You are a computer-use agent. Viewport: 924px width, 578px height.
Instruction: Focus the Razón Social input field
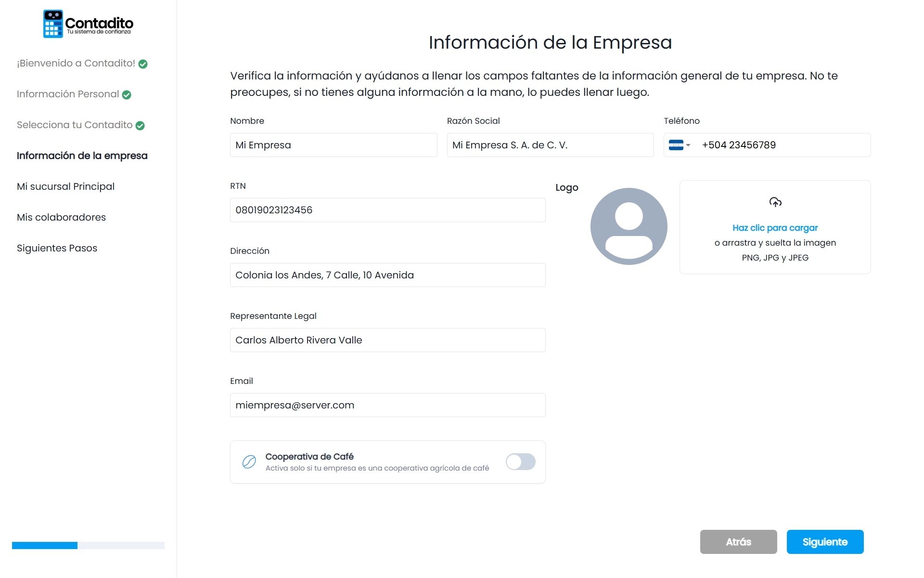(x=550, y=145)
